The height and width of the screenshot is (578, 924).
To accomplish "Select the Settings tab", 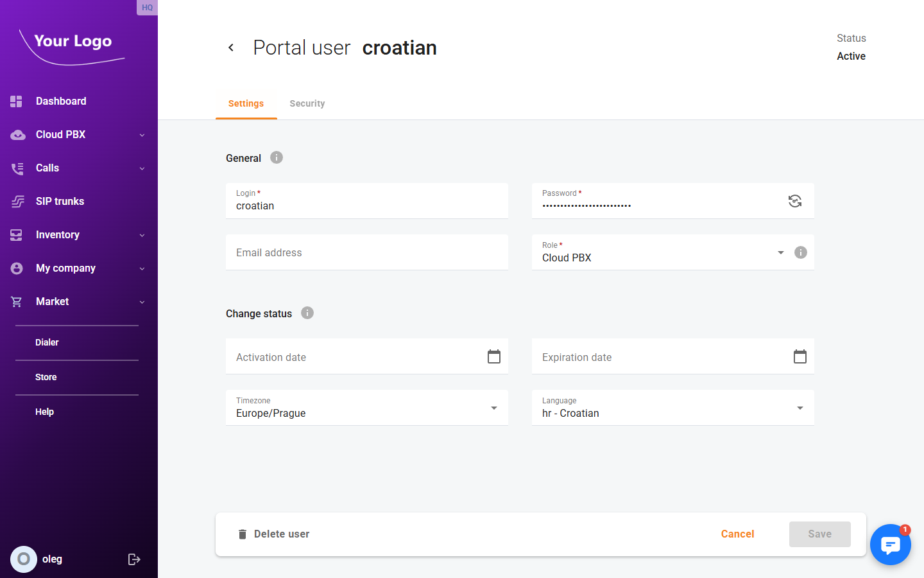I will (246, 103).
